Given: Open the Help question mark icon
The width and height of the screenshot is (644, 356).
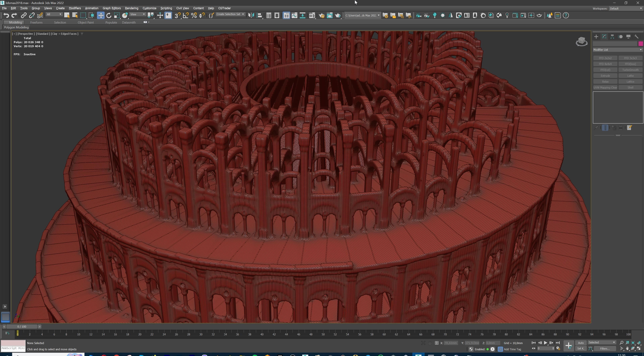Looking at the screenshot, I should (x=566, y=15).
